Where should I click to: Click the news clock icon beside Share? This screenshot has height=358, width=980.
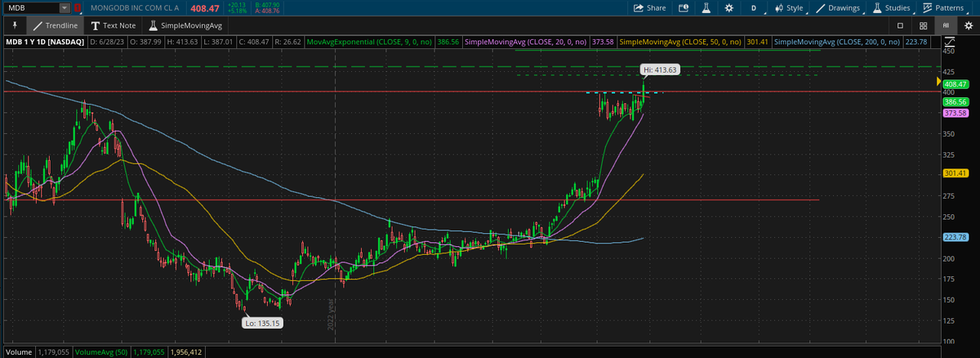(683, 7)
